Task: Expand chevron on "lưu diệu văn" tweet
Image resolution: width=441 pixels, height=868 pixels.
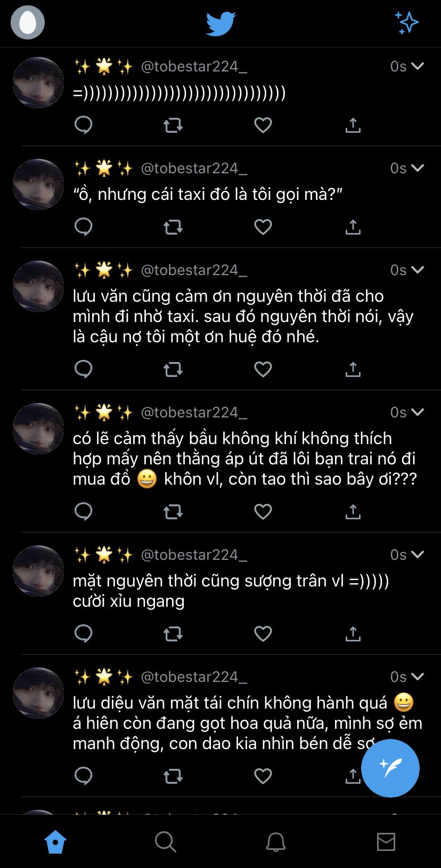Action: (x=418, y=677)
